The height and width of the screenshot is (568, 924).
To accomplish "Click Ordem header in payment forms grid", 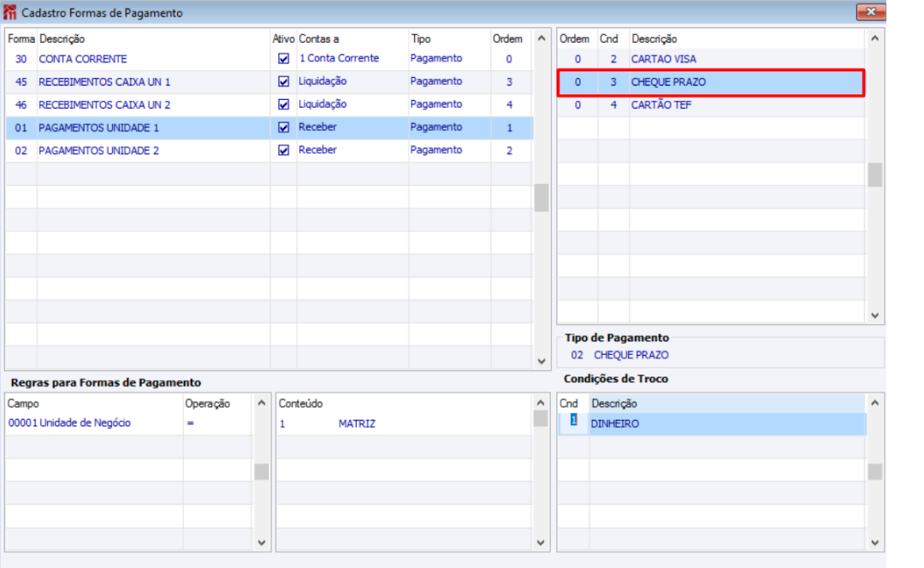I will click(507, 38).
